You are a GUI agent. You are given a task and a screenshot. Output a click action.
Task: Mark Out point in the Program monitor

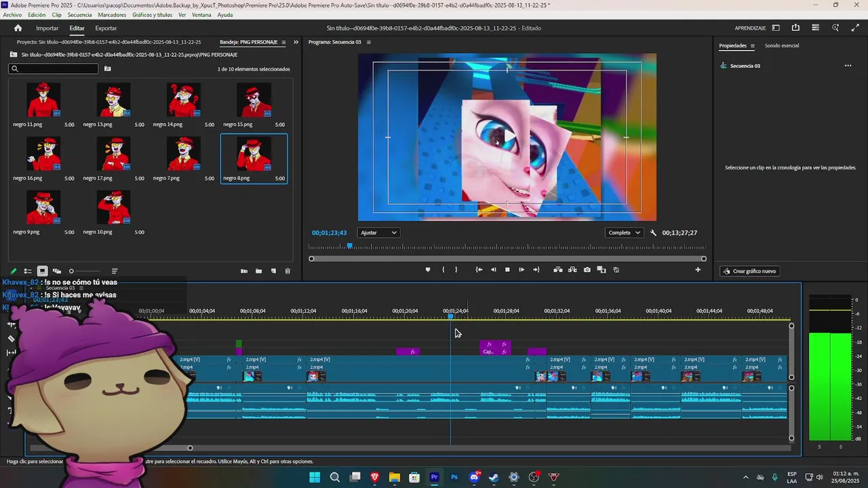[456, 270]
